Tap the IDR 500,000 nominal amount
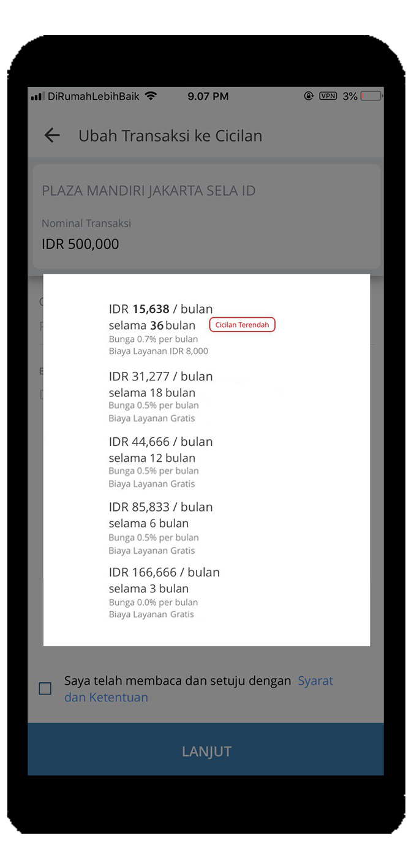 (x=80, y=244)
